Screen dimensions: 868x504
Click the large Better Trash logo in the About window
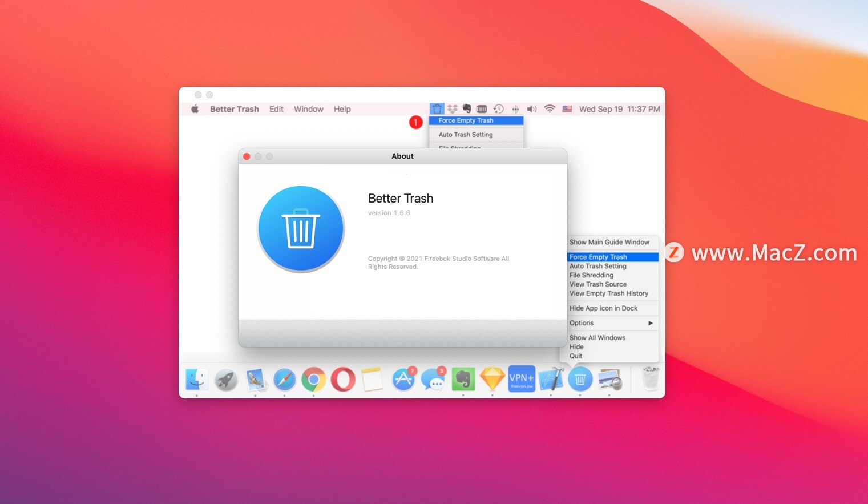coord(301,229)
